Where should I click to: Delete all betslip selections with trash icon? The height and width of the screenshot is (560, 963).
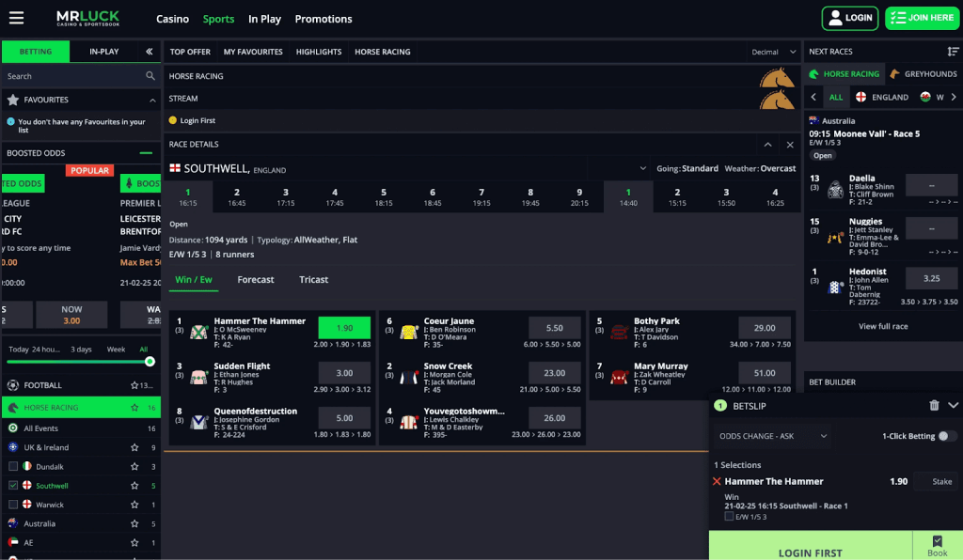click(x=934, y=405)
